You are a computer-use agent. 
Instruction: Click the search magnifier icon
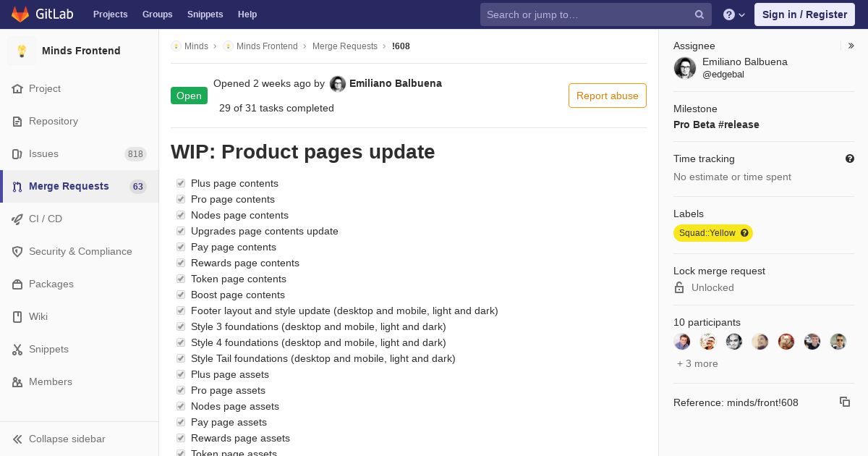tap(699, 14)
